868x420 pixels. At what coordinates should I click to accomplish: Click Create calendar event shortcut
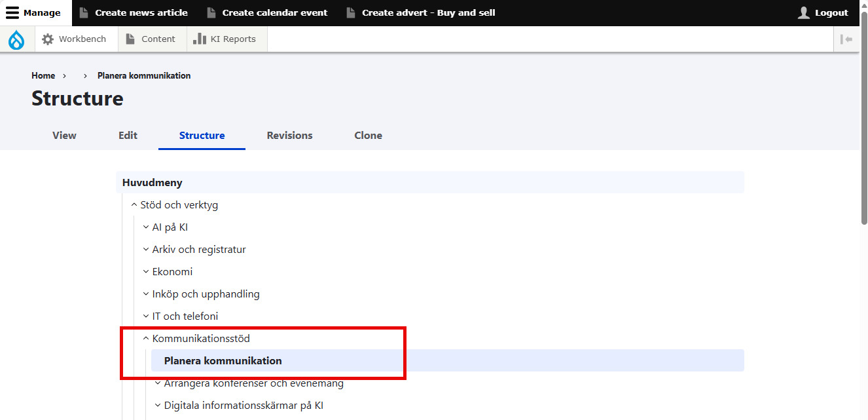point(274,13)
